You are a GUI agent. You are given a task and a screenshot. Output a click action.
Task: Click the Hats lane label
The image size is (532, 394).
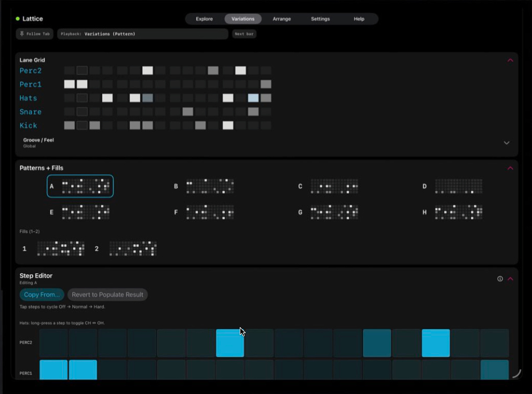(x=28, y=98)
